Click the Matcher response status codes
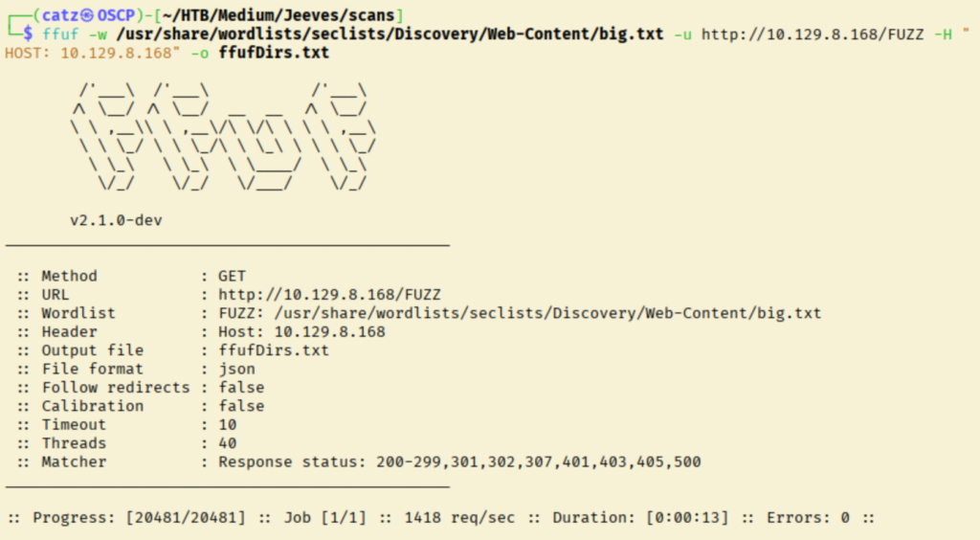Screen dimensions: 980x540 459,461
